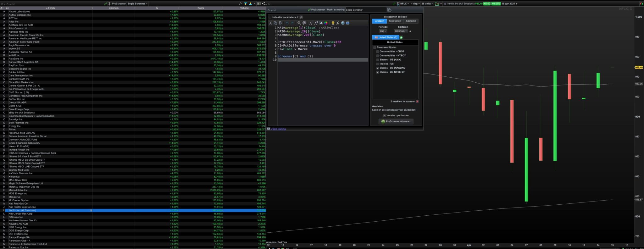Open the color wheel syntax color picker
Screen dimensions: 644x249
(x=326, y=23)
